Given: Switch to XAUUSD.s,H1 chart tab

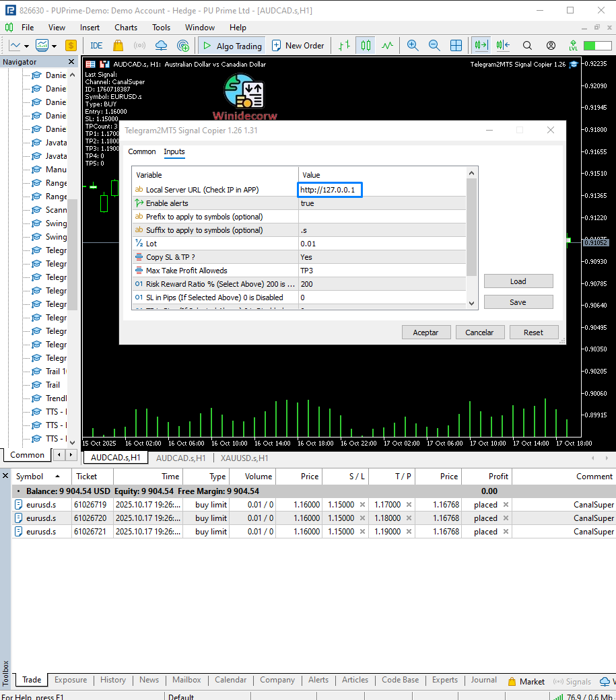Looking at the screenshot, I should pyautogui.click(x=244, y=458).
